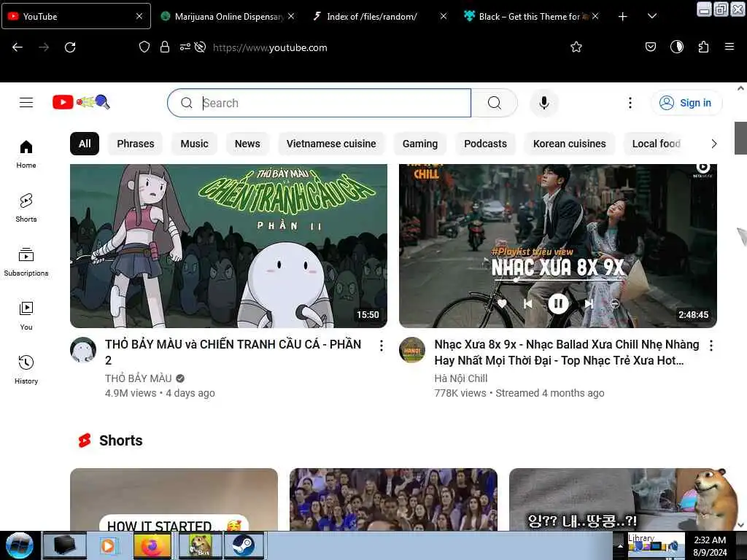Click Hà Nội Chill channel avatar
747x560 pixels.
point(412,350)
